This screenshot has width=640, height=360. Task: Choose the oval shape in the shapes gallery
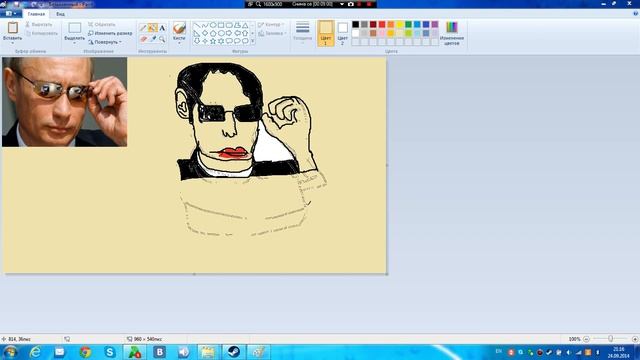point(213,25)
